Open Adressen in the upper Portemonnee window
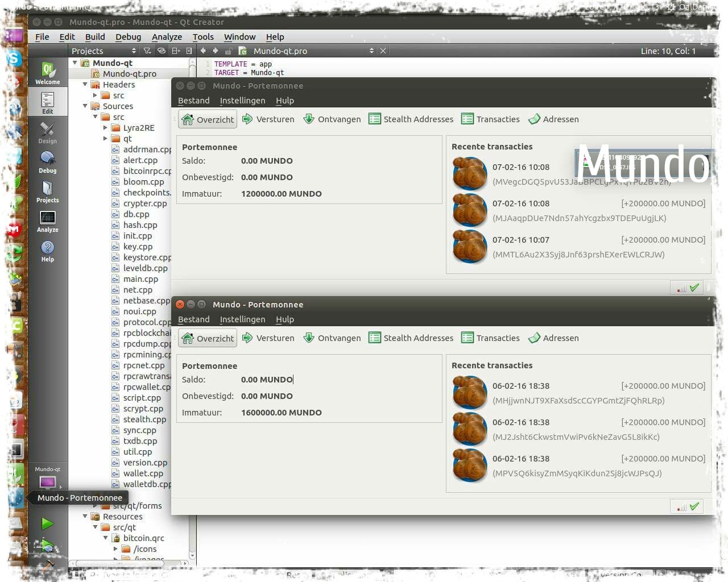Image resolution: width=728 pixels, height=582 pixels. pos(553,119)
